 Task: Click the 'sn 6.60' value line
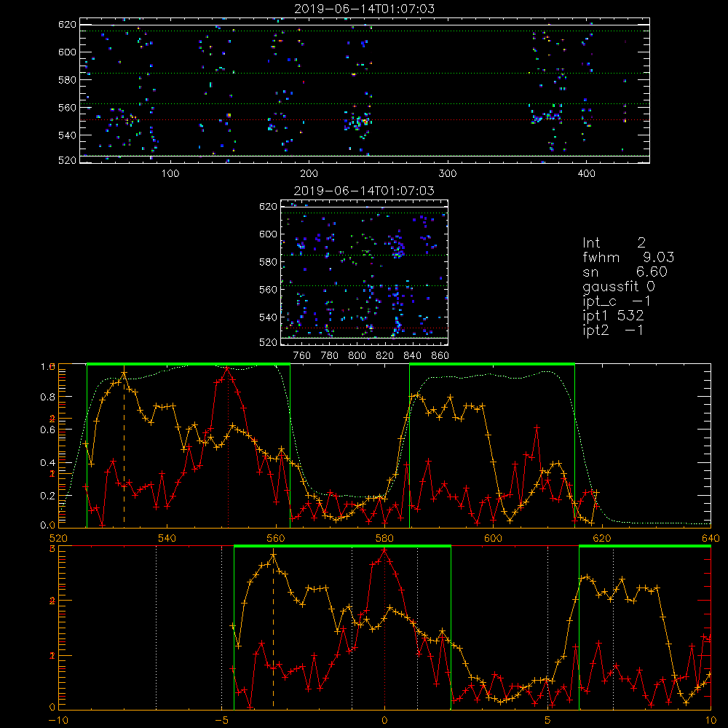[625, 272]
